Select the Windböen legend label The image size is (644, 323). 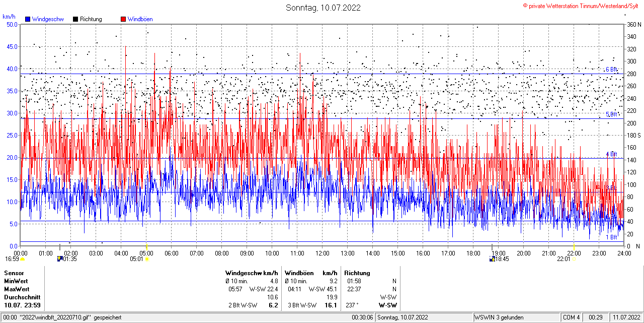tap(140, 19)
